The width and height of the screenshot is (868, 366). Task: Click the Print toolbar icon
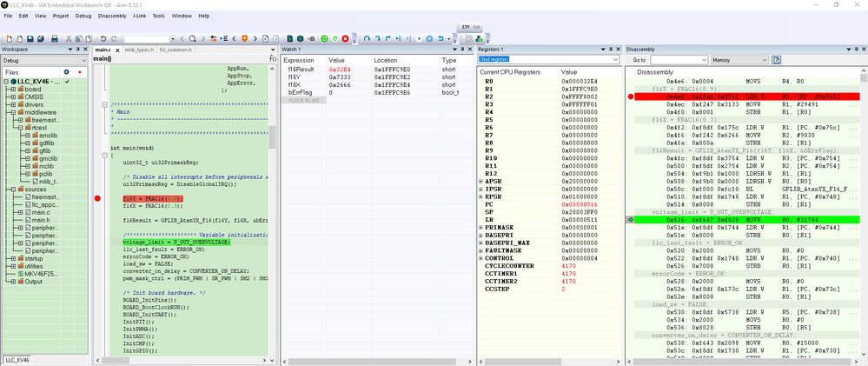(55, 39)
